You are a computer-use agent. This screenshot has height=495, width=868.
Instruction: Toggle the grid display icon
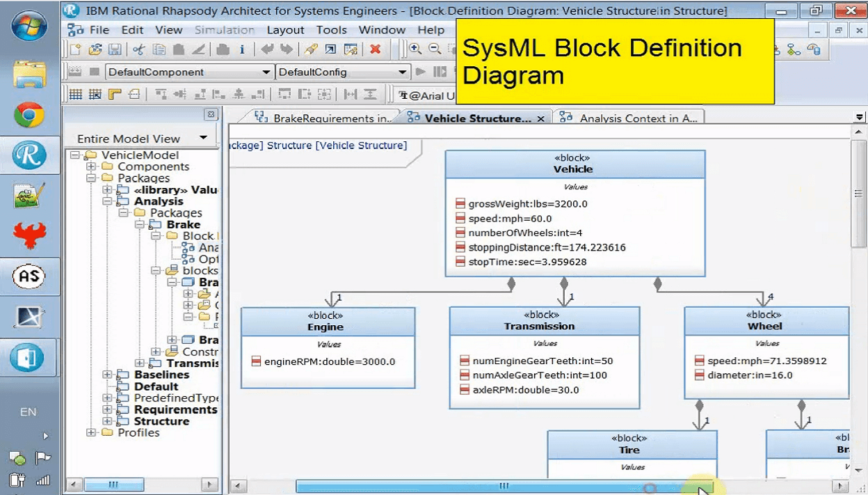(76, 94)
